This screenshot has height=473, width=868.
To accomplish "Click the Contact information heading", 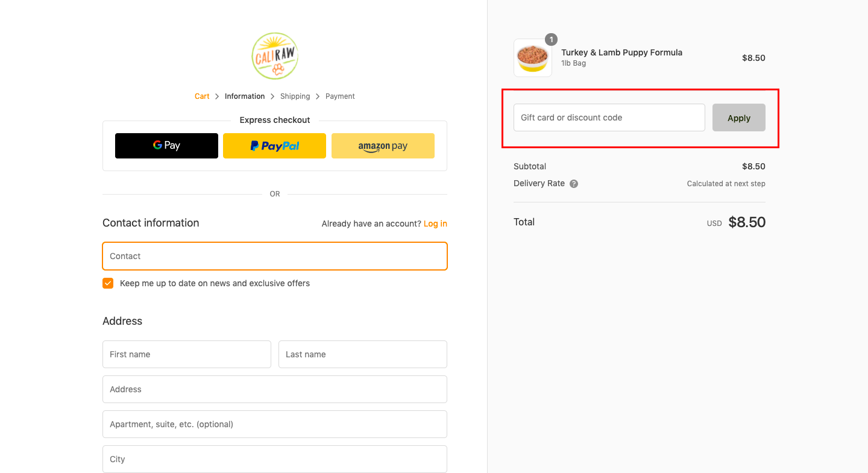I will 151,223.
